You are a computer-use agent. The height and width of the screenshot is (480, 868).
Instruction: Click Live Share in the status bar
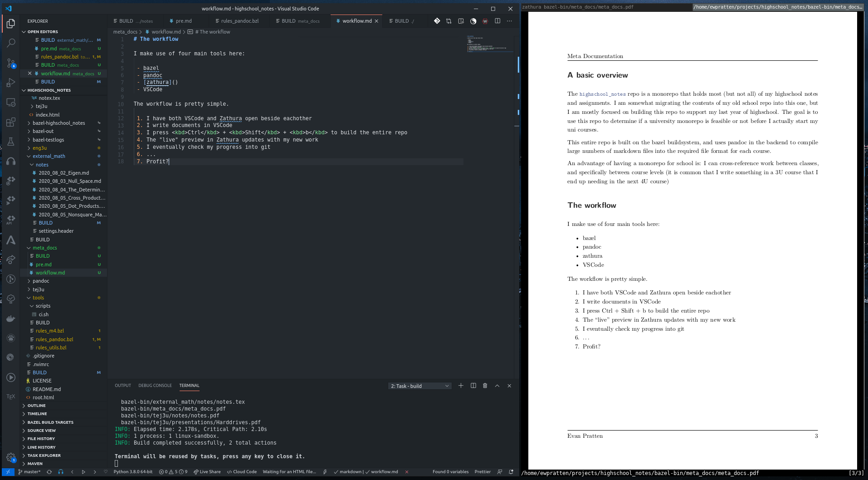(207, 472)
